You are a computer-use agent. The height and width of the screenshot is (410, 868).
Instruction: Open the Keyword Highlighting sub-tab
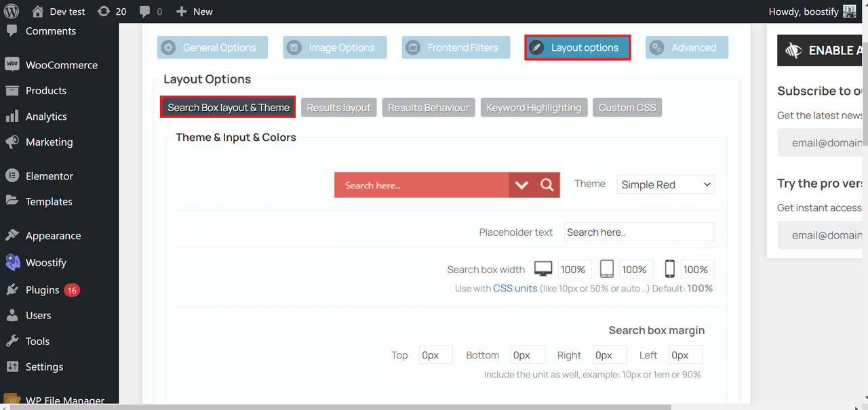[x=534, y=108]
